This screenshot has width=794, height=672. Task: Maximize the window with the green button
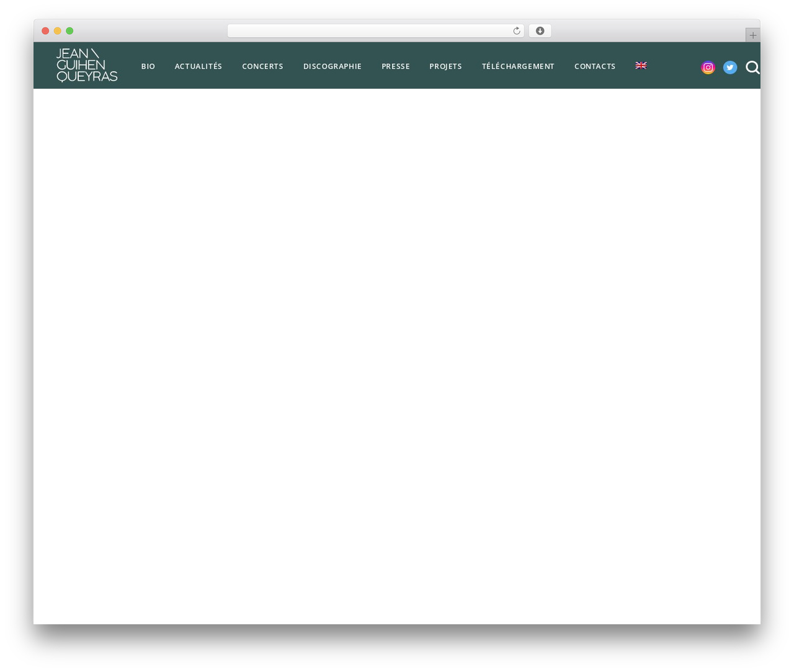click(69, 31)
